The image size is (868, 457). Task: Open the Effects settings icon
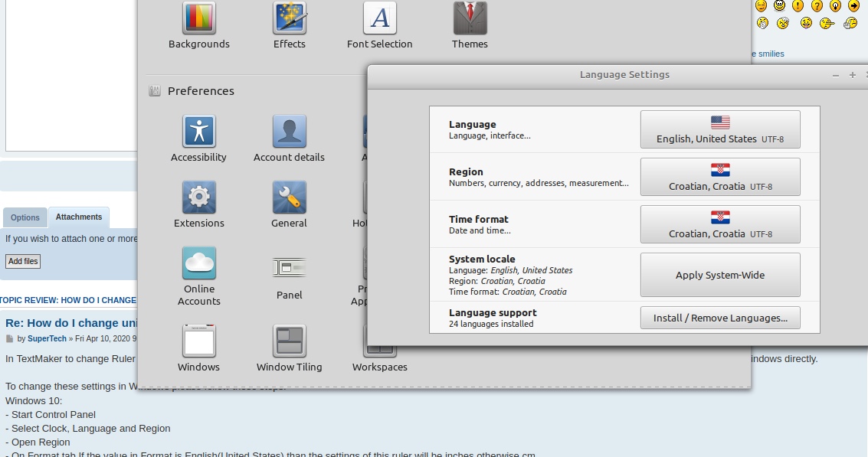tap(290, 18)
